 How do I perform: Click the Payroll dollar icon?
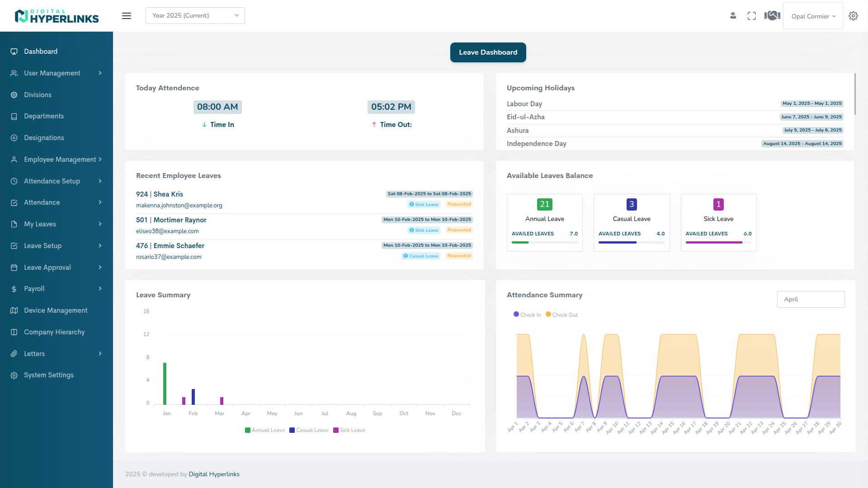click(14, 289)
